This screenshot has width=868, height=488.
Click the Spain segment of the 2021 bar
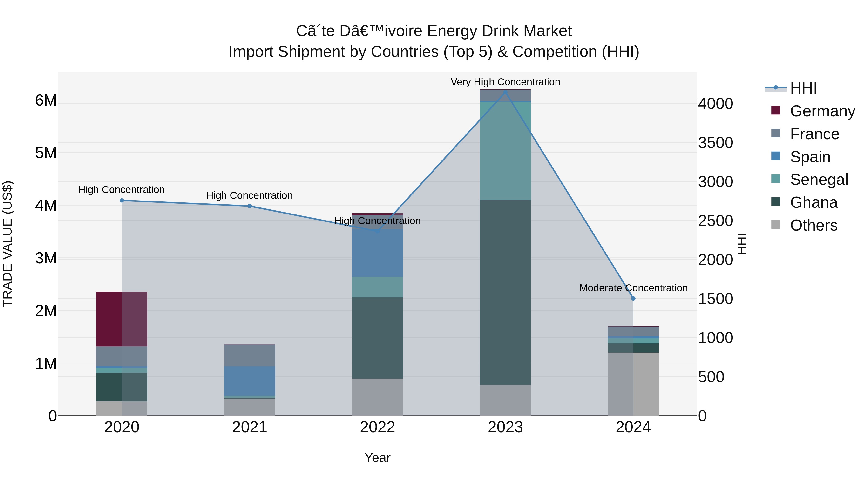tap(250, 381)
